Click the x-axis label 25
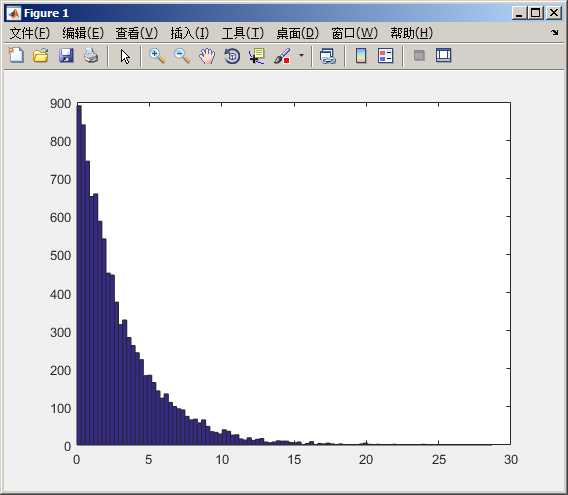 pyautogui.click(x=439, y=459)
